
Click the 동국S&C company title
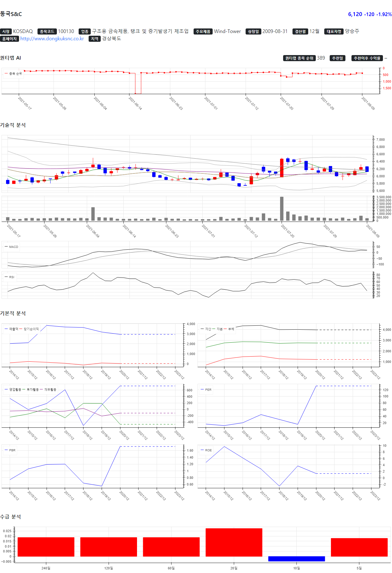11,14
